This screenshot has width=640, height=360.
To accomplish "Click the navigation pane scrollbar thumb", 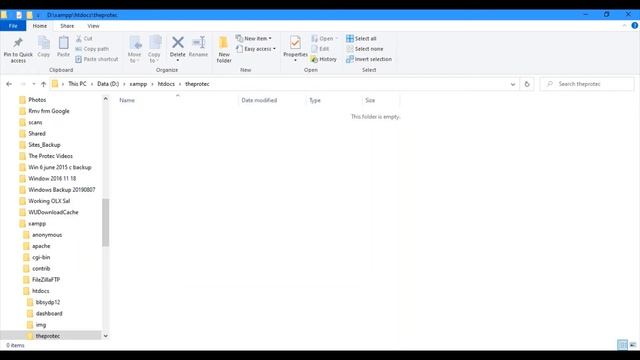I will [105, 223].
